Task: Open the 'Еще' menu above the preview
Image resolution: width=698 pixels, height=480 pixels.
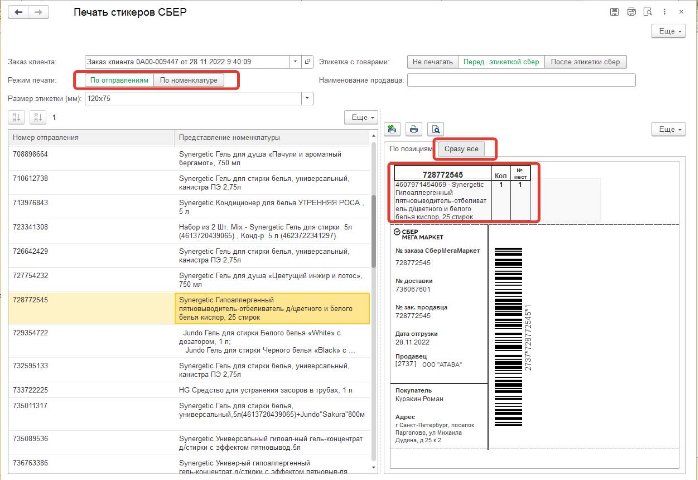Action: (665, 129)
